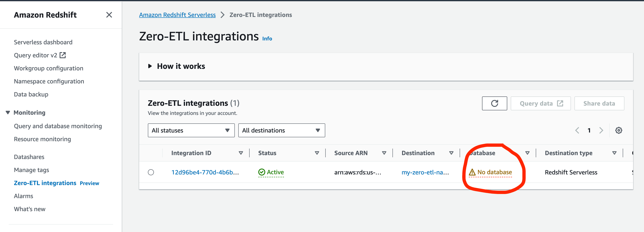Open the All destinations dropdown

pyautogui.click(x=282, y=130)
